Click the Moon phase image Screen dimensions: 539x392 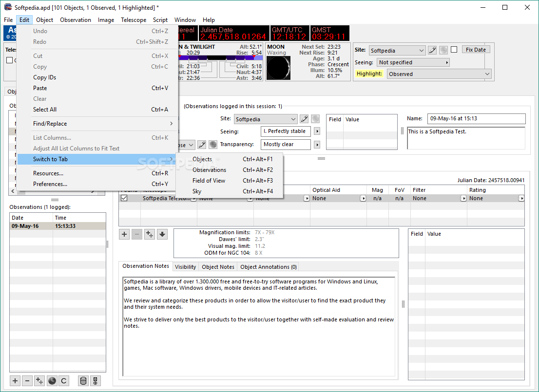point(278,68)
